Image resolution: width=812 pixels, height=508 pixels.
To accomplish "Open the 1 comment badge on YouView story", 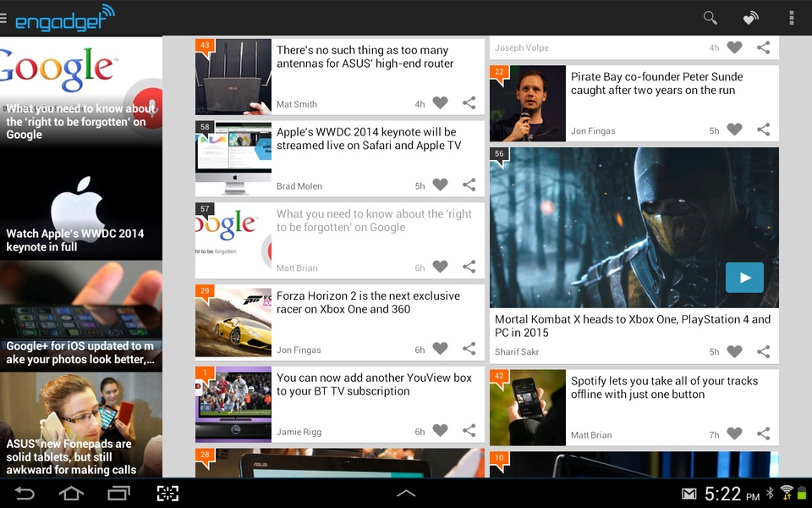I will (205, 375).
